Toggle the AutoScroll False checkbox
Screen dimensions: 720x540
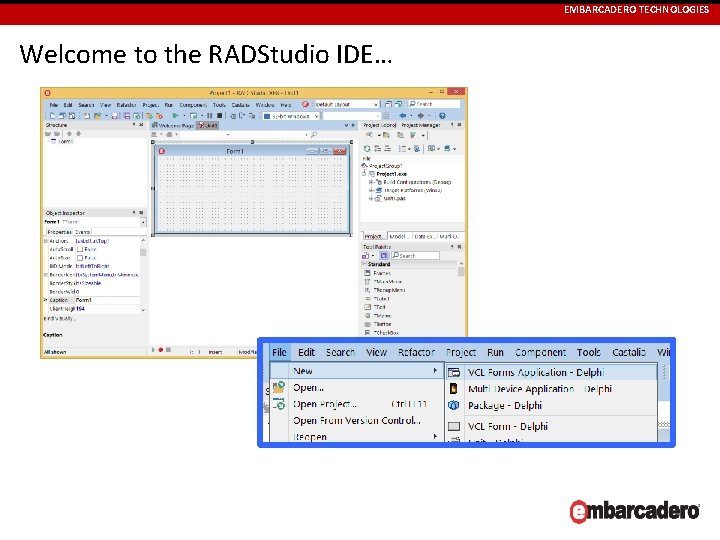pyautogui.click(x=80, y=249)
